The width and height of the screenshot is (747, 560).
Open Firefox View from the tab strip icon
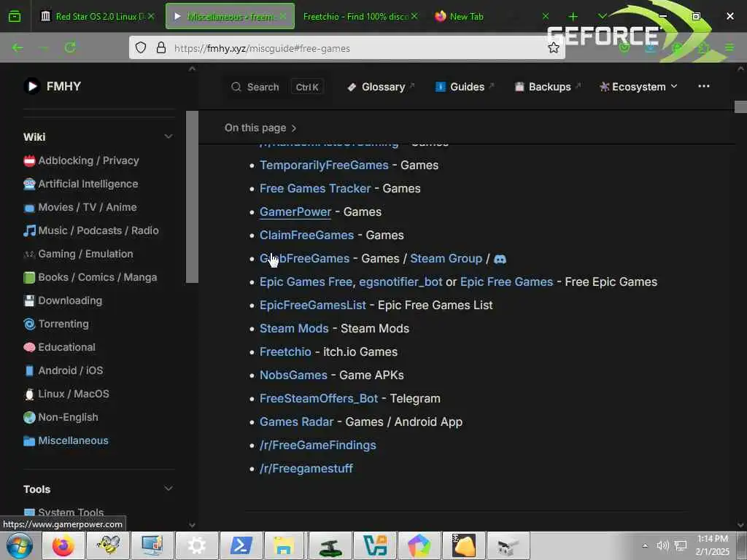[x=15, y=16]
